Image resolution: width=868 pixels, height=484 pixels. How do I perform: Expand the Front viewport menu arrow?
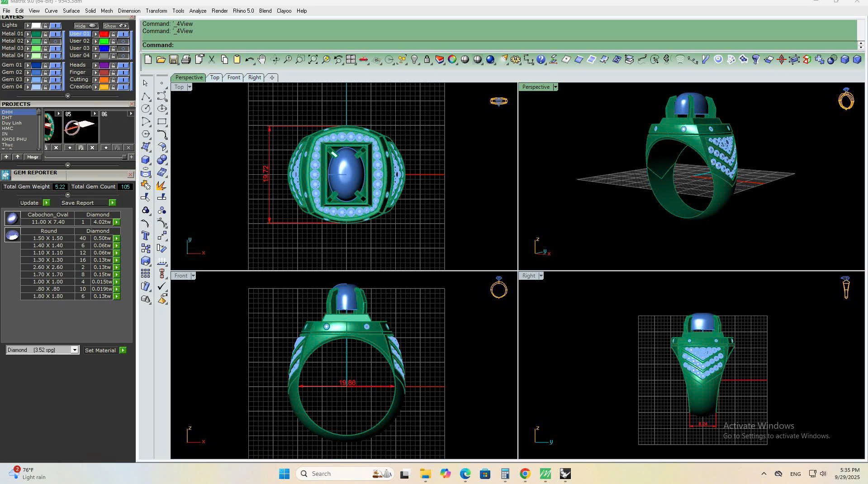pos(193,276)
